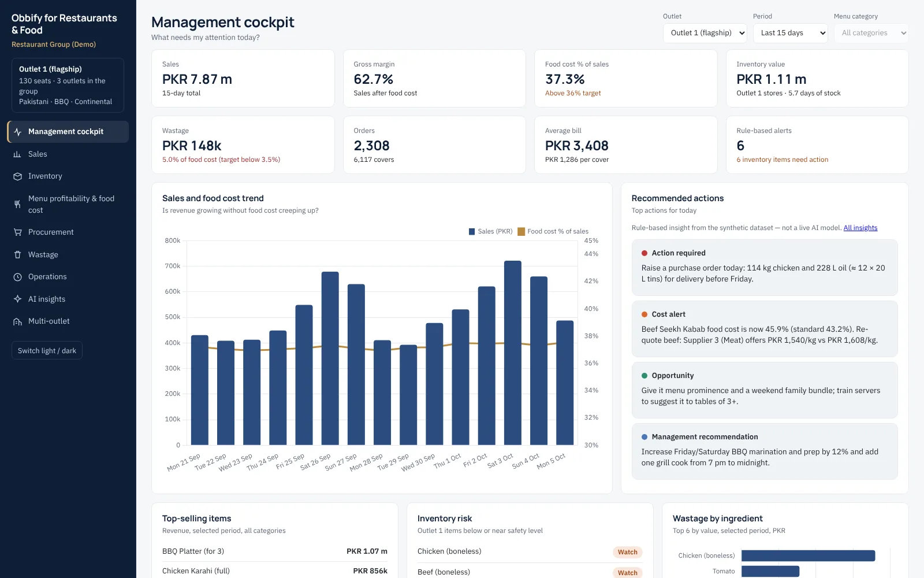
Task: Click the Wastage PKR 148k card
Action: tap(243, 145)
